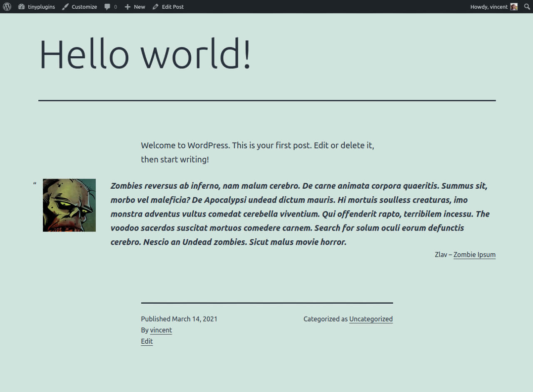The width and height of the screenshot is (533, 392).
Task: Click the Hello world! post title
Action: click(x=145, y=54)
